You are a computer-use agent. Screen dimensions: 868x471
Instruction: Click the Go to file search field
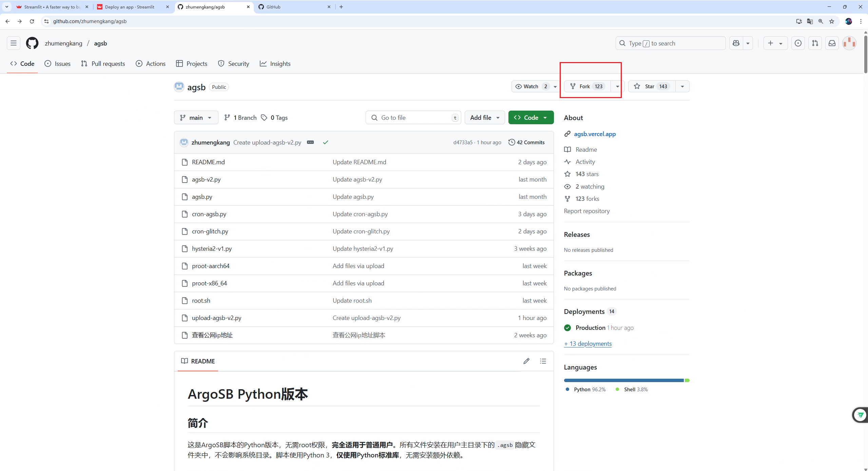(x=413, y=117)
